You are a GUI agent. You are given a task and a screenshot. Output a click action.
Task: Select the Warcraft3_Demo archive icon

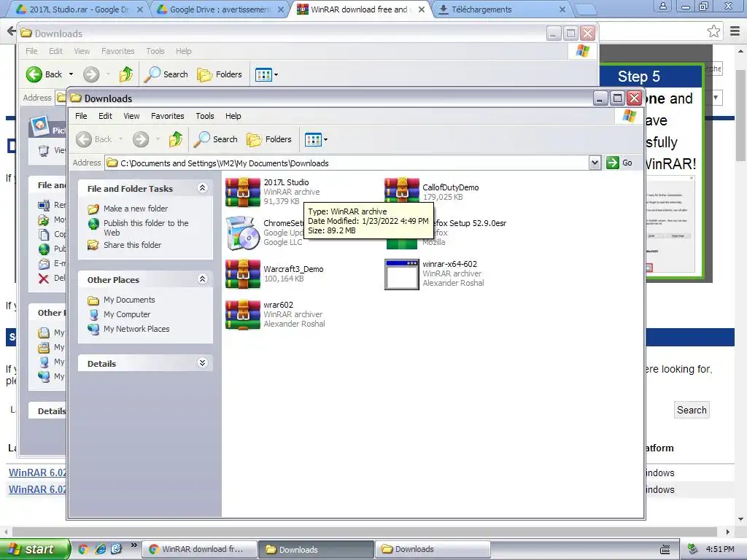243,274
